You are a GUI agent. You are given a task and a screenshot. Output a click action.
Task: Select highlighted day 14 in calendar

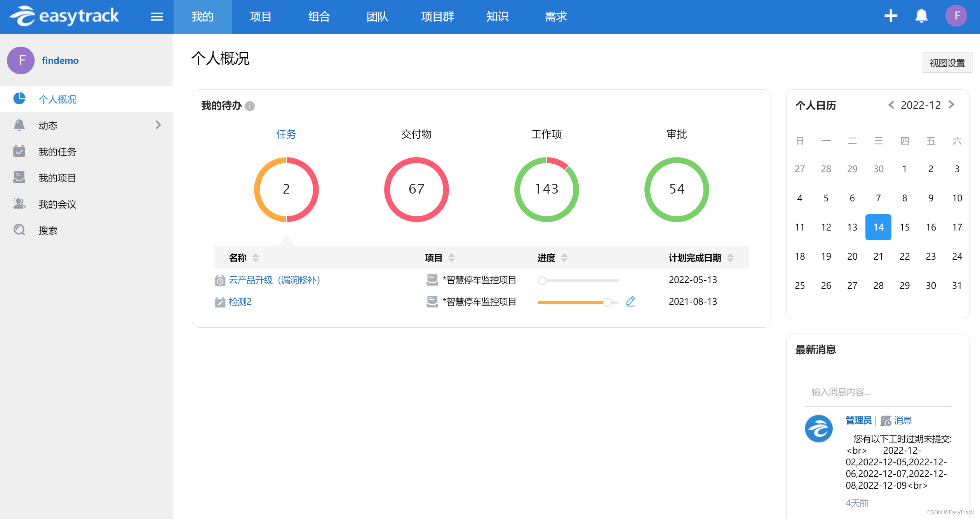[878, 227]
